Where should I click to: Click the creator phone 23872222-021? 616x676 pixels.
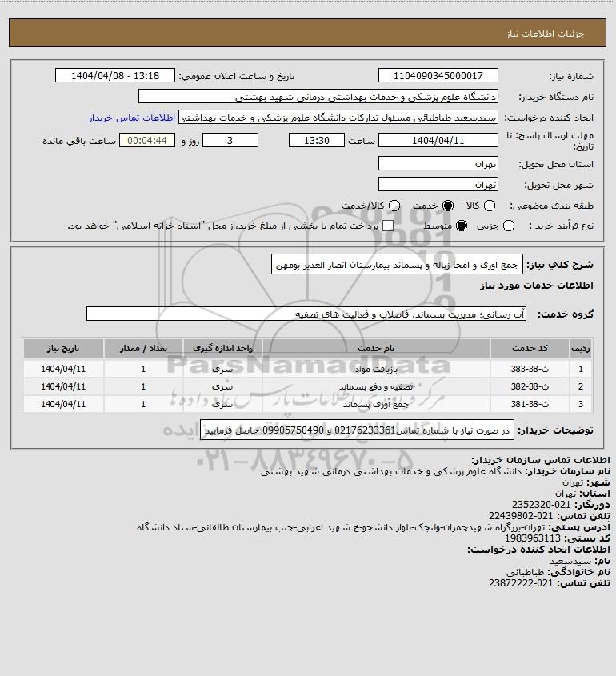click(x=521, y=583)
